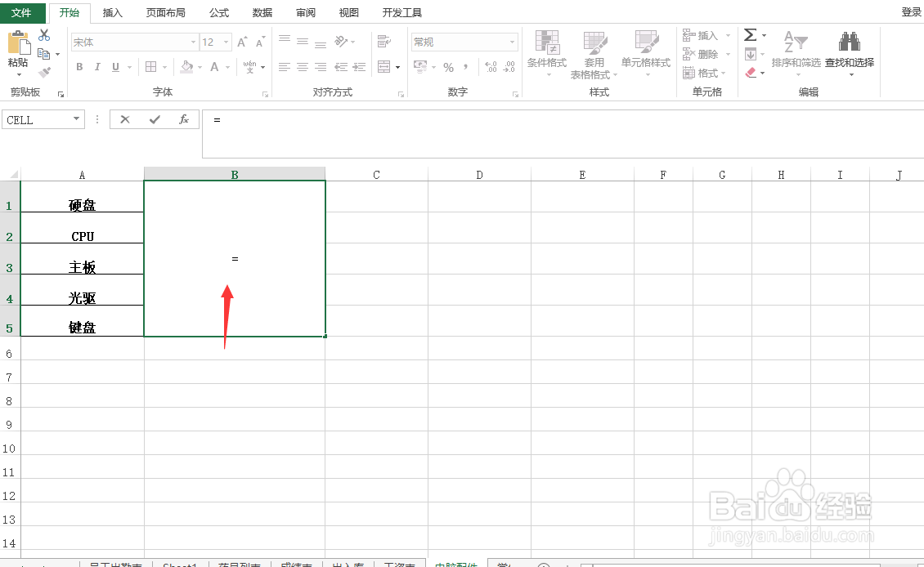The image size is (924, 567).
Task: Click the Copy icon
Action: click(43, 54)
